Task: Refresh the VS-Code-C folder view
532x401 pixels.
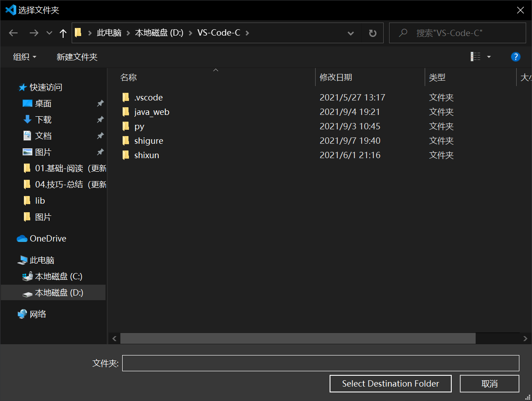Action: [372, 33]
